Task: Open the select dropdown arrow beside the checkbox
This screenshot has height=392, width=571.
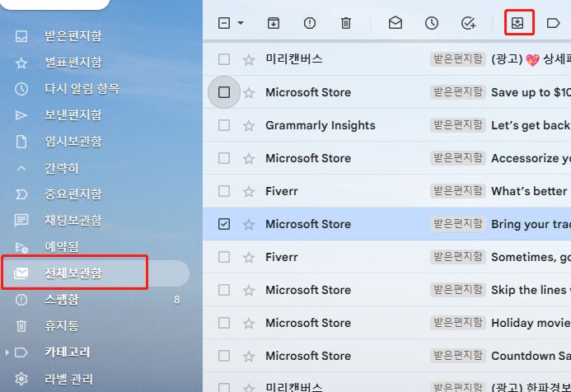Action: click(241, 23)
